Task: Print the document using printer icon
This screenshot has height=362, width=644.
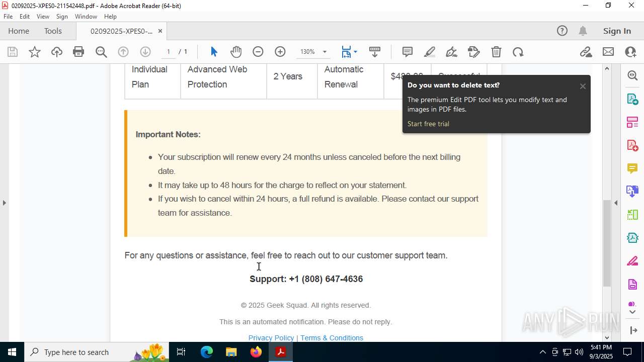Action: [x=78, y=52]
